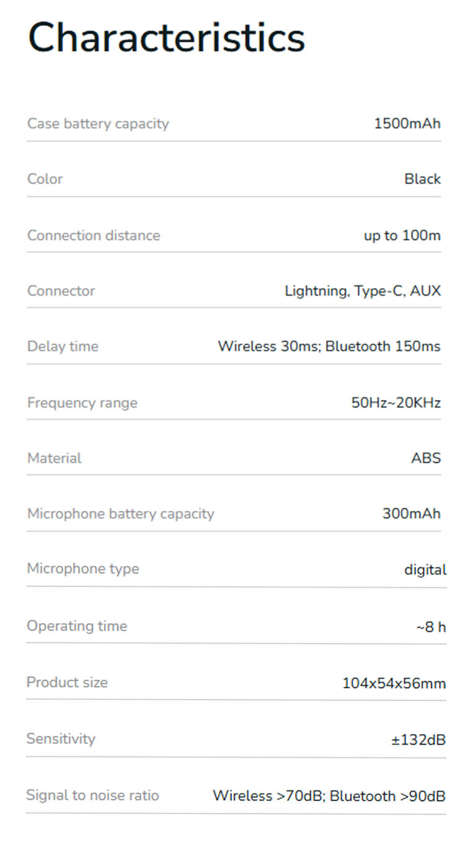Click the Color row label
Viewport: 465px width, 868px height.
tap(45, 179)
